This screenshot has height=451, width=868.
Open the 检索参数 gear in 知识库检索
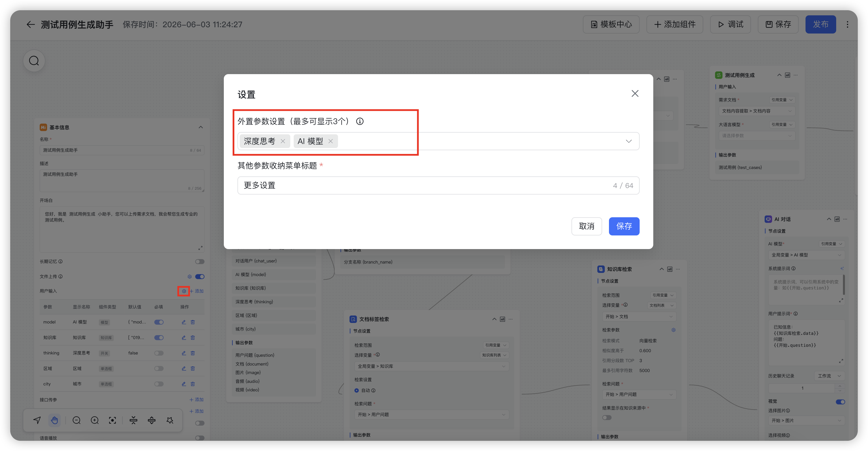pyautogui.click(x=673, y=330)
